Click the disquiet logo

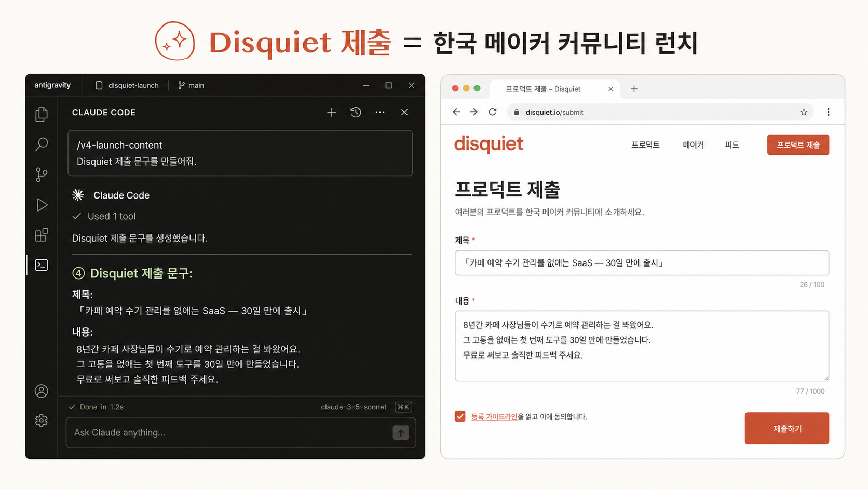tap(489, 144)
